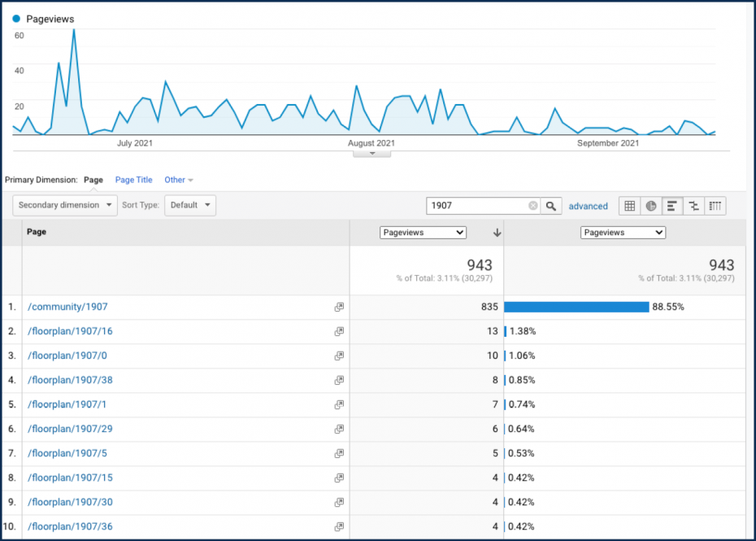Viewport: 756px width, 541px height.
Task: Open /floorplan/1907/38 external link icon
Action: click(339, 380)
